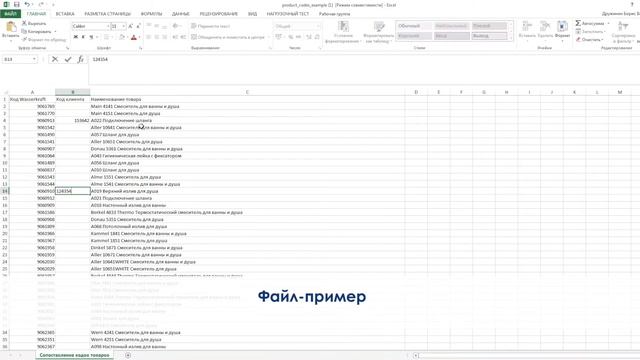Screen dimensions: 640x360
Task: Click the red font color A icon
Action: (x=133, y=37)
